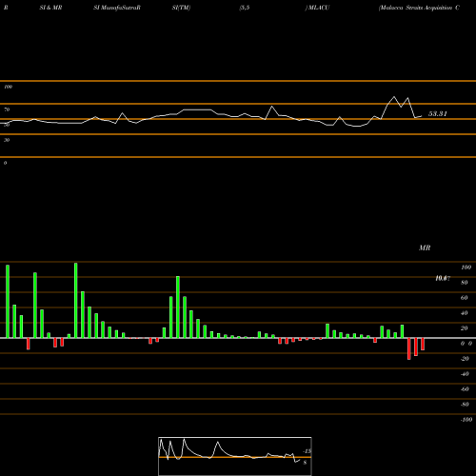Click the 'SI(TM)' header text
The width and height of the screenshot is (476, 476).
tap(181, 8)
